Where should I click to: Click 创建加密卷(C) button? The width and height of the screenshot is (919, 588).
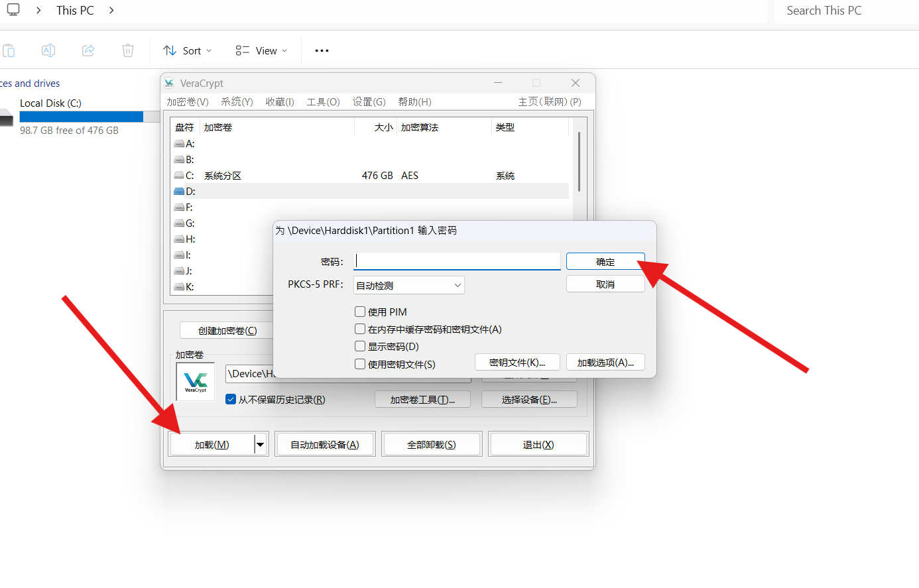tap(227, 330)
